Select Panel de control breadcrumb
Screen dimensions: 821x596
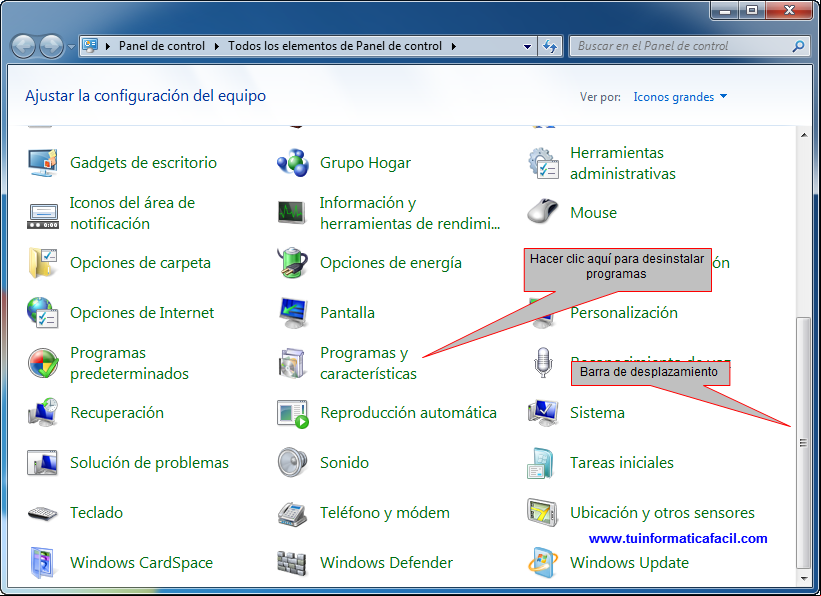pos(162,46)
